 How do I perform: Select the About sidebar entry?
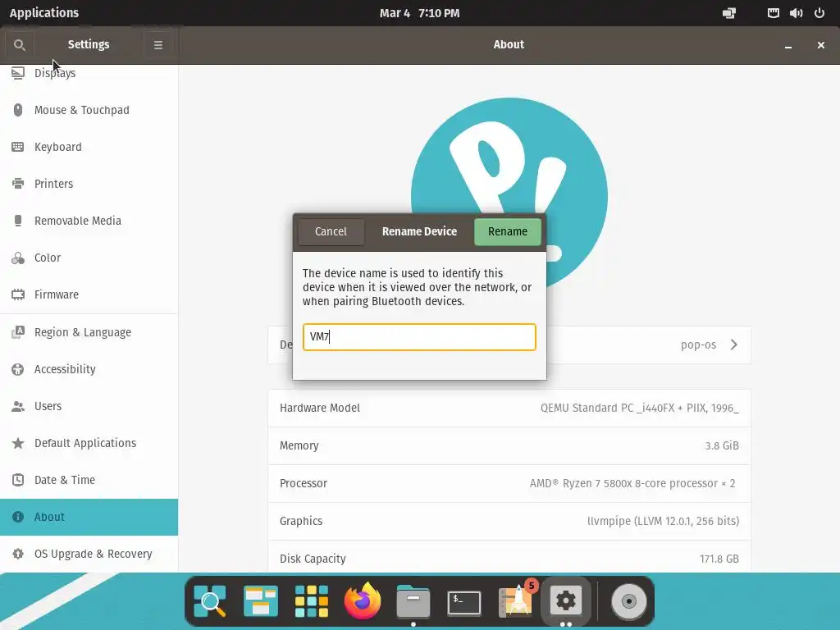point(89,517)
